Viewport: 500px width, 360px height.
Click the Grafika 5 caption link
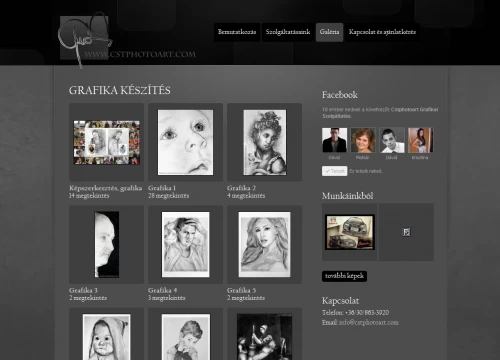click(x=241, y=290)
